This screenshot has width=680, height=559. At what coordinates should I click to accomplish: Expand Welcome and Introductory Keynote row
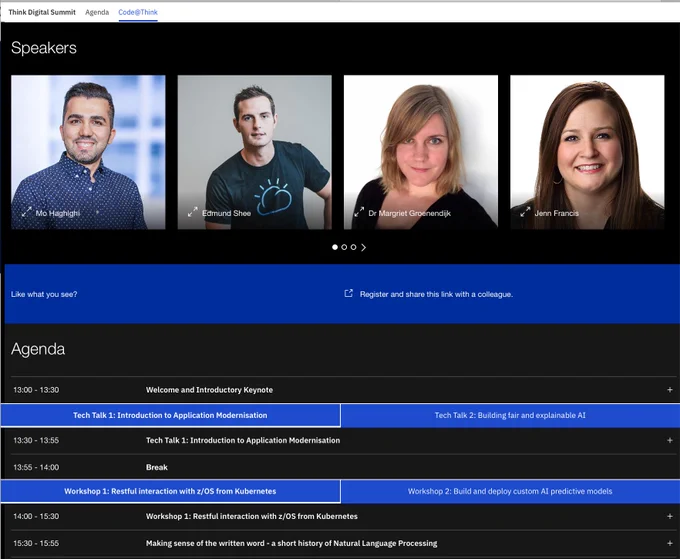click(x=670, y=390)
